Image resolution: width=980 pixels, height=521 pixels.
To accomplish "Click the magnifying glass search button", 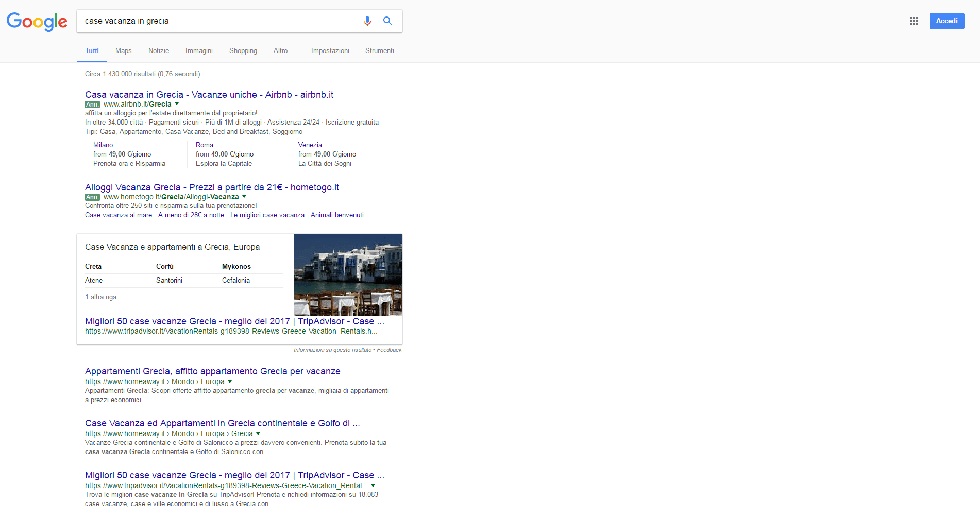I will pyautogui.click(x=387, y=21).
